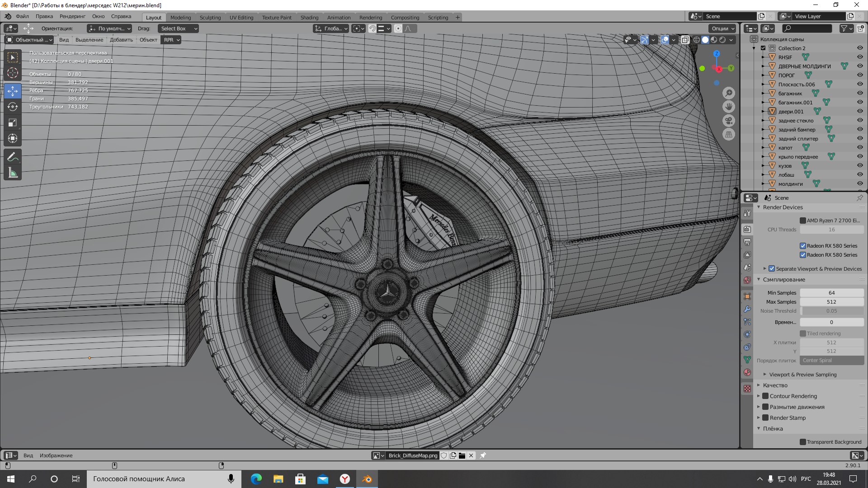This screenshot has height=488, width=868.
Task: Toggle snapping magnet in header
Action: point(372,28)
